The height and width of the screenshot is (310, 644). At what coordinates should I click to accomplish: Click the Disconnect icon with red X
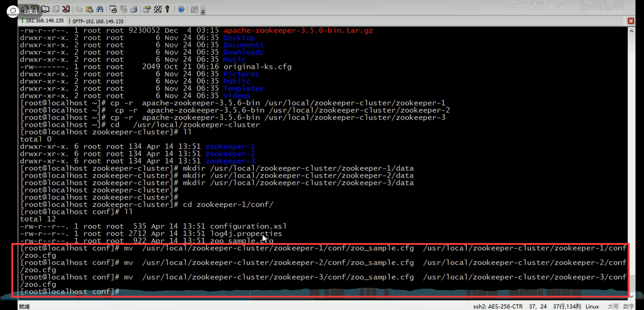click(x=66, y=9)
